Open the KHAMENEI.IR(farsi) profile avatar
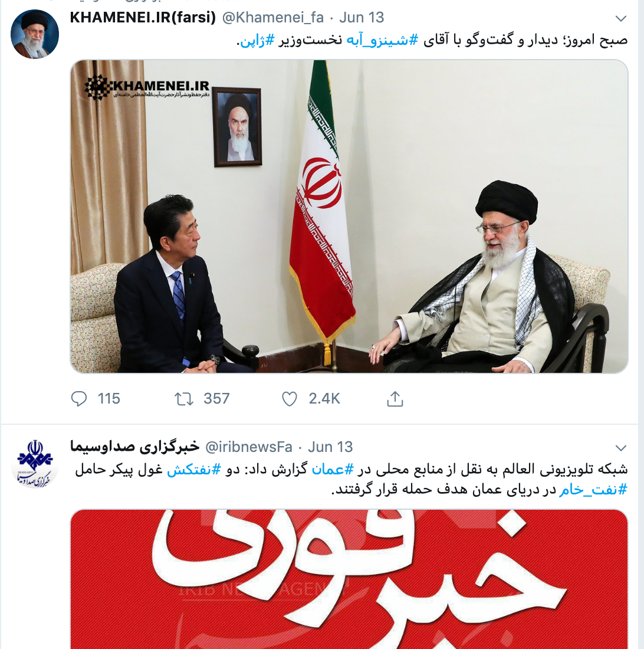 [35, 34]
